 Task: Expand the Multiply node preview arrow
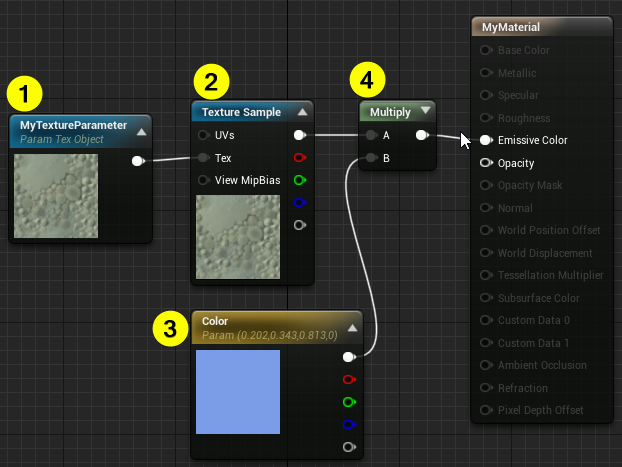[x=426, y=111]
